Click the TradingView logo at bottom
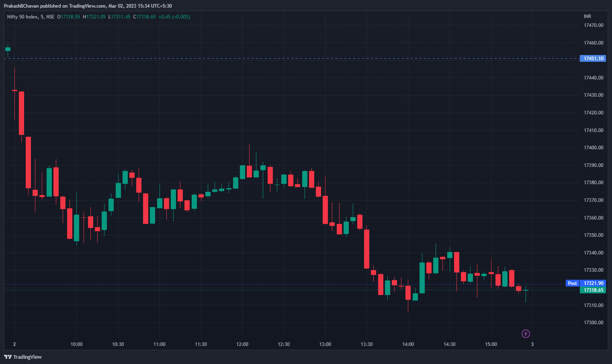Viewport: 612px width, 364px height. [23, 357]
